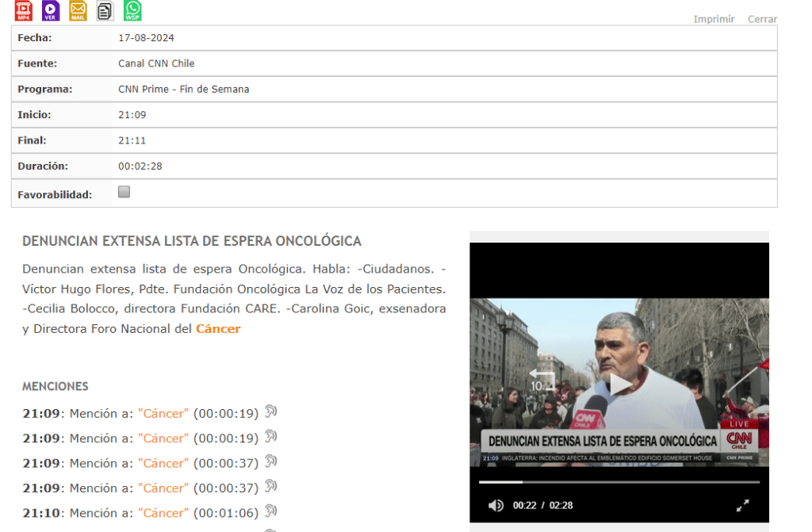Listen to the 00:01:06 mention
This screenshot has height=532, width=812.
click(271, 511)
